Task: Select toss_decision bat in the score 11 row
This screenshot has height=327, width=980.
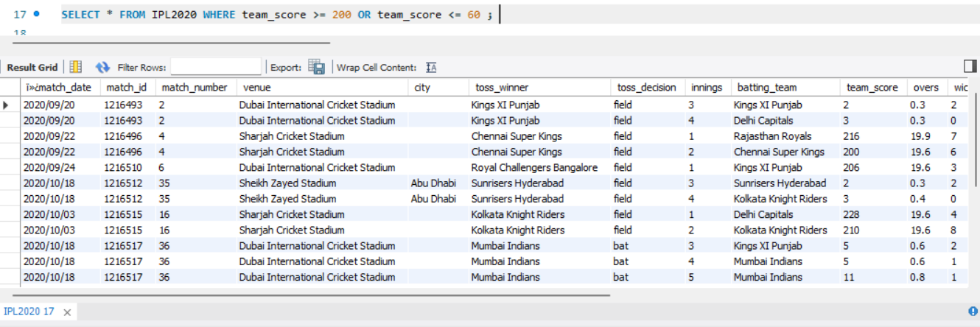Action: click(x=647, y=277)
